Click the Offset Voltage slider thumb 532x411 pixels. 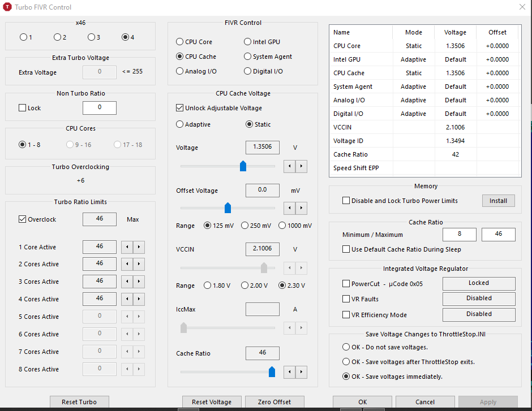pyautogui.click(x=228, y=207)
